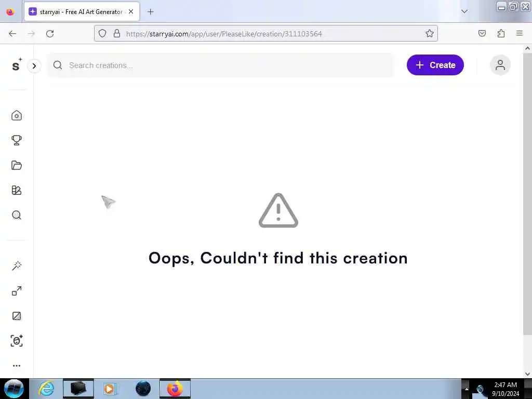This screenshot has height=399, width=532.
Task: Select the upscale arrow tool icon
Action: [17, 291]
